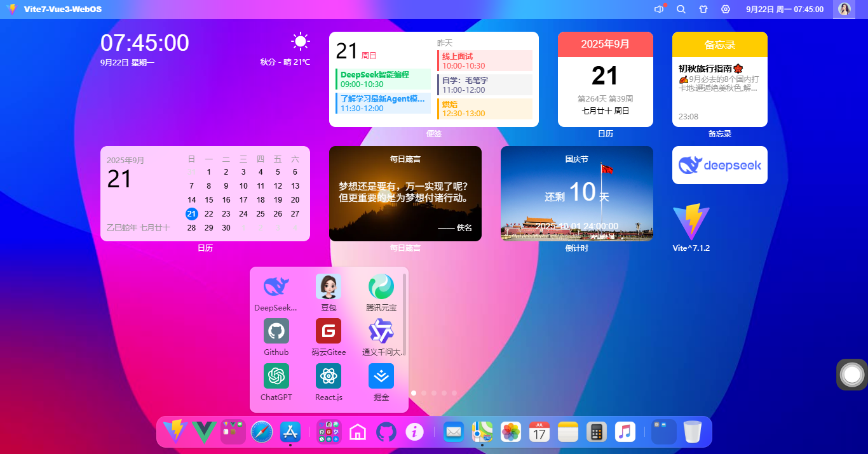
Task: Launch 码云Gitee app
Action: (x=329, y=332)
